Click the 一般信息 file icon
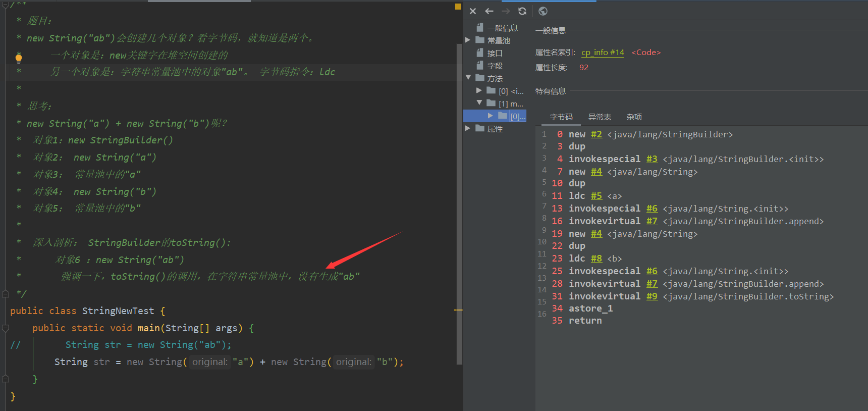The height and width of the screenshot is (411, 868). [480, 27]
